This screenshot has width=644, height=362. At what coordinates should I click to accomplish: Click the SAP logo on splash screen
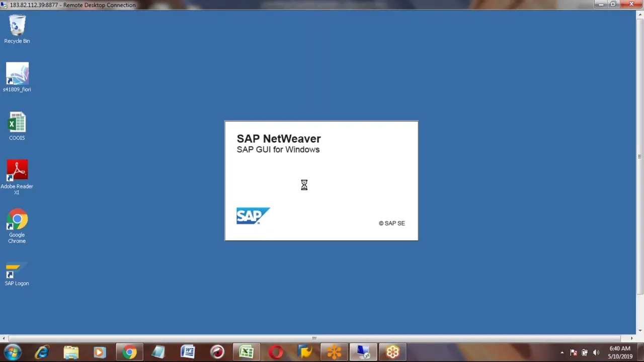253,216
